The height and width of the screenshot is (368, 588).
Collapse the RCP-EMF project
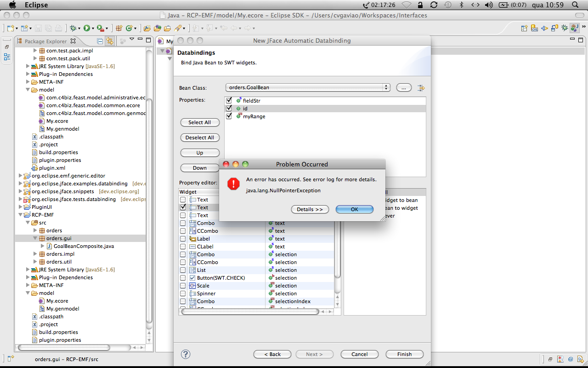pyautogui.click(x=20, y=215)
